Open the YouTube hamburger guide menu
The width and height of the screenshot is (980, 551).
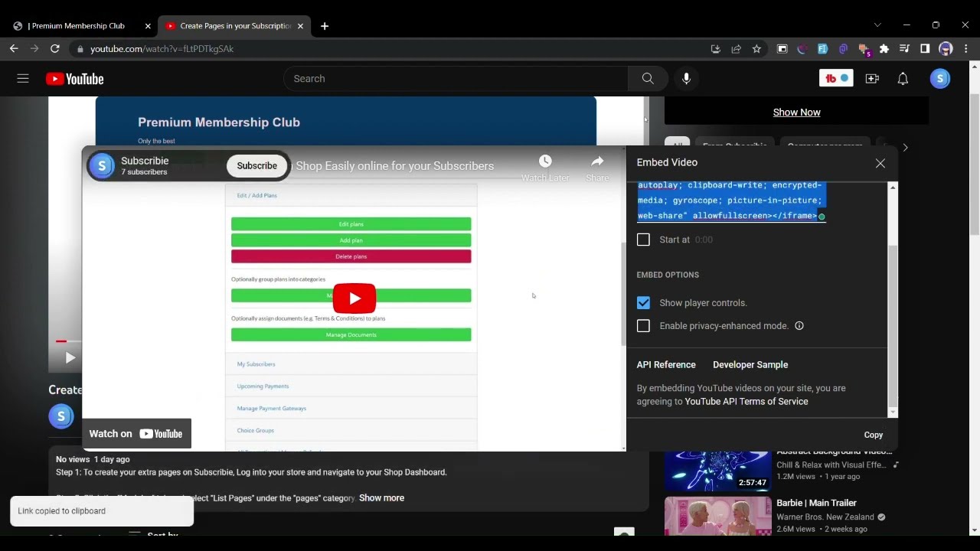[23, 79]
